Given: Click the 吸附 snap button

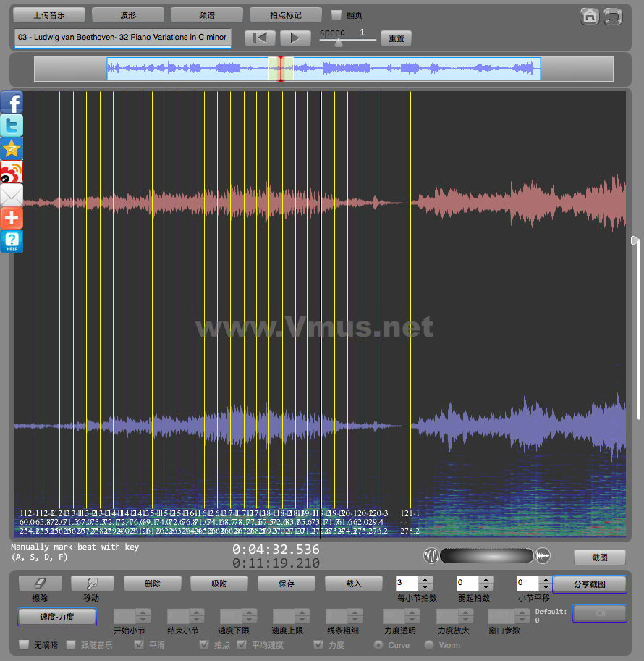Looking at the screenshot, I should pyautogui.click(x=219, y=584).
